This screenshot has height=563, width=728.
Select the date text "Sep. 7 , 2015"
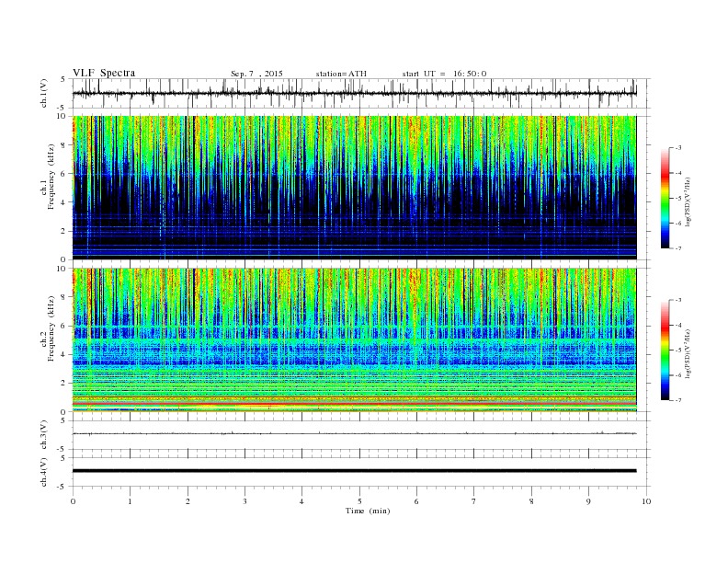256,74
